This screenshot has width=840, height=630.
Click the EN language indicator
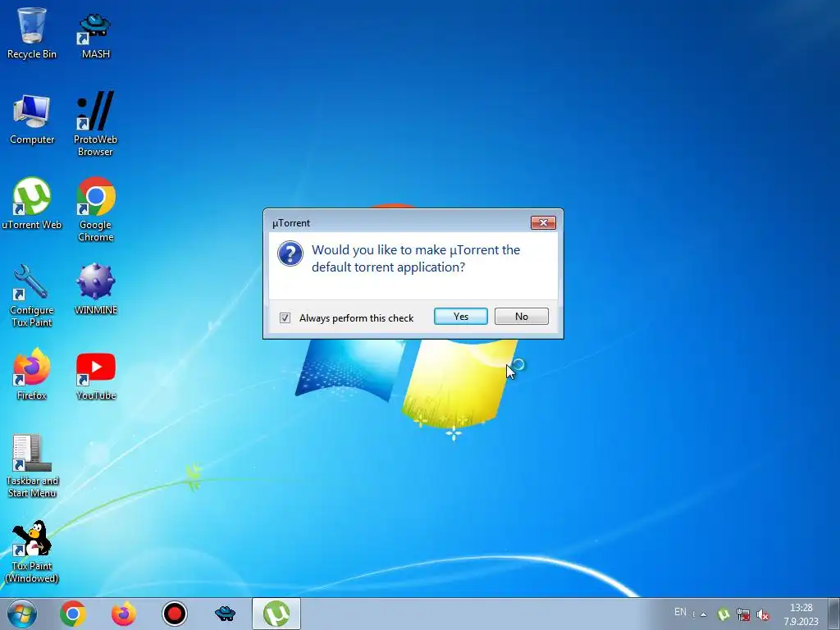point(680,612)
